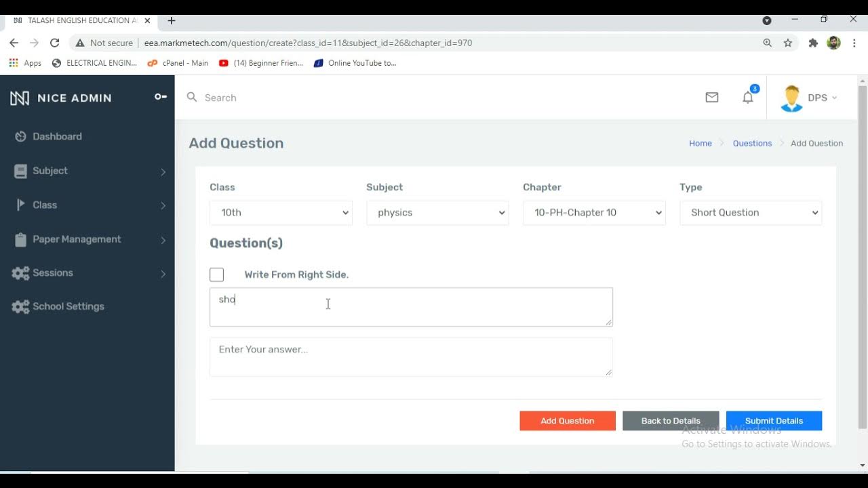
Task: Click the Sessions gears icon
Action: click(x=21, y=273)
